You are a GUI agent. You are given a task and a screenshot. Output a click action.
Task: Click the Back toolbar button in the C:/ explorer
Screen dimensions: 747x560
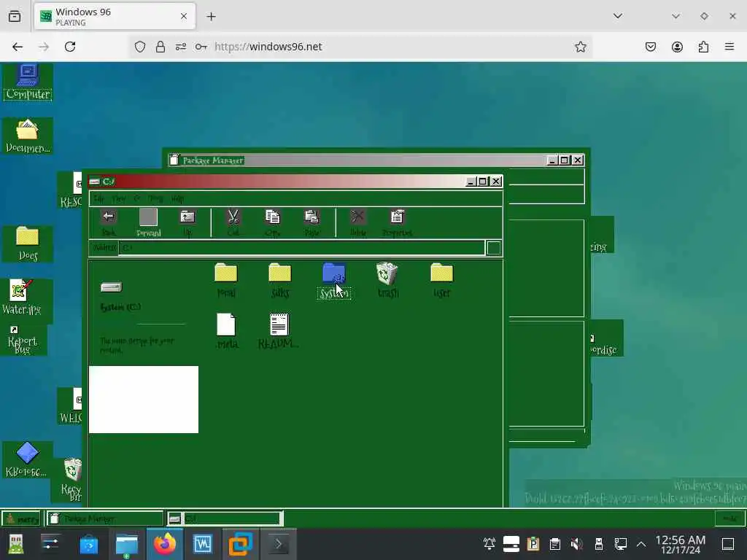point(109,222)
